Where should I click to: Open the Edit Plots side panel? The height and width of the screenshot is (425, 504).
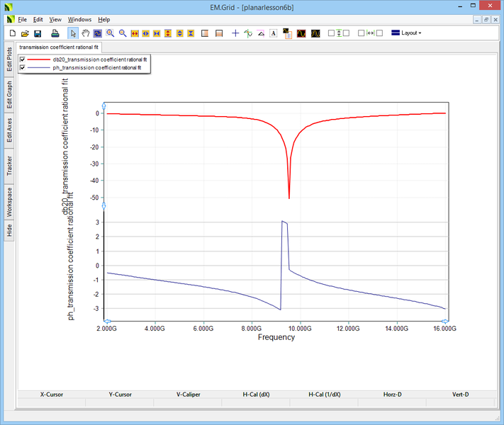(x=9, y=59)
